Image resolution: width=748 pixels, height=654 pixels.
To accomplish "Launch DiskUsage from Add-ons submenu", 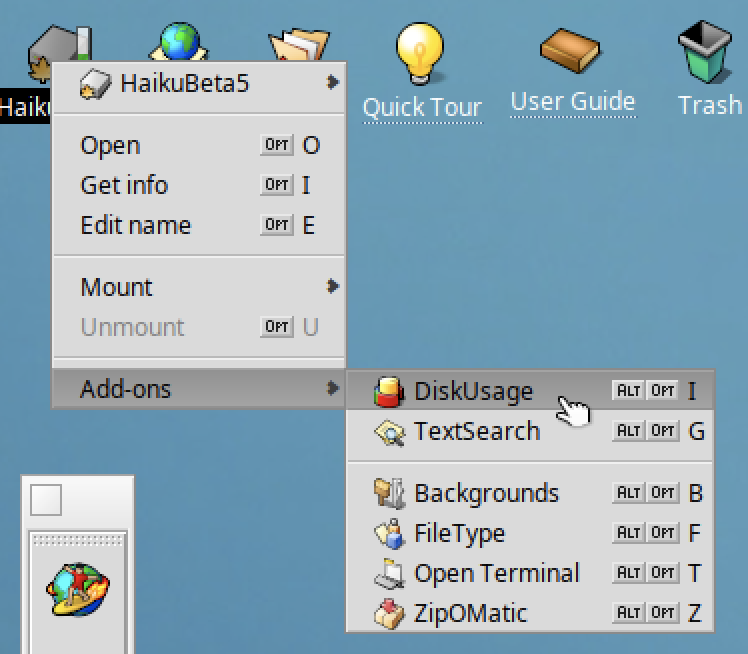I will (530, 391).
